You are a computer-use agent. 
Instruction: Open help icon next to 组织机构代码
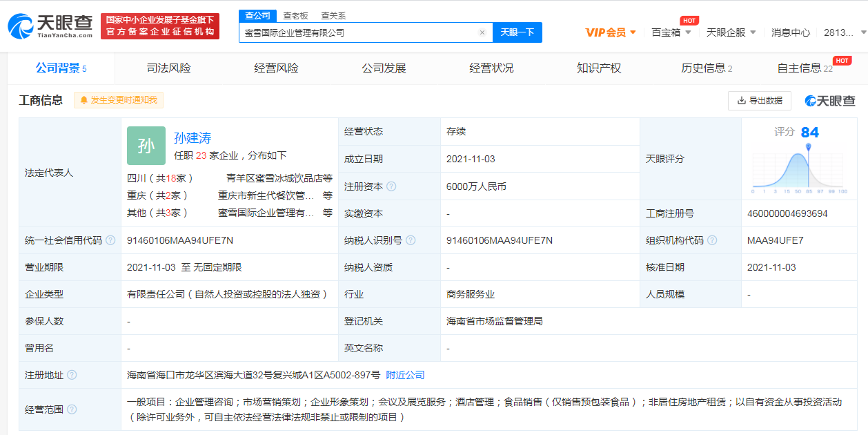click(x=712, y=240)
